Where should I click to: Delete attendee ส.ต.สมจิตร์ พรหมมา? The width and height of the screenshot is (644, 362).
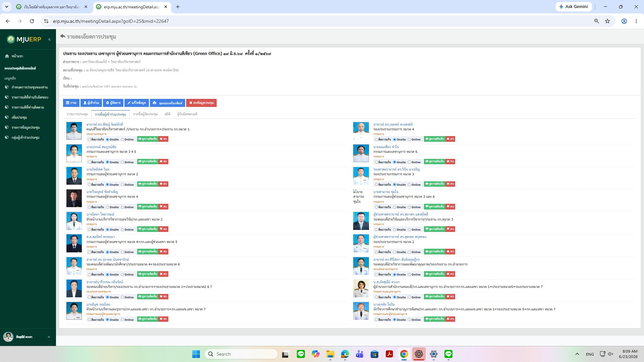pos(163,251)
